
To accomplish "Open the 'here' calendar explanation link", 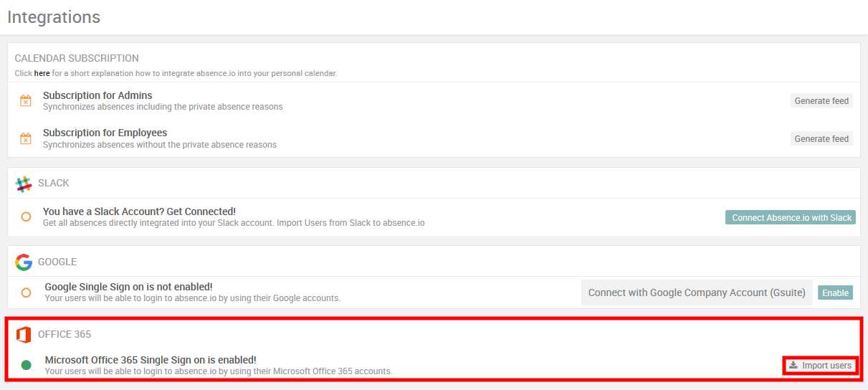I will pos(42,73).
